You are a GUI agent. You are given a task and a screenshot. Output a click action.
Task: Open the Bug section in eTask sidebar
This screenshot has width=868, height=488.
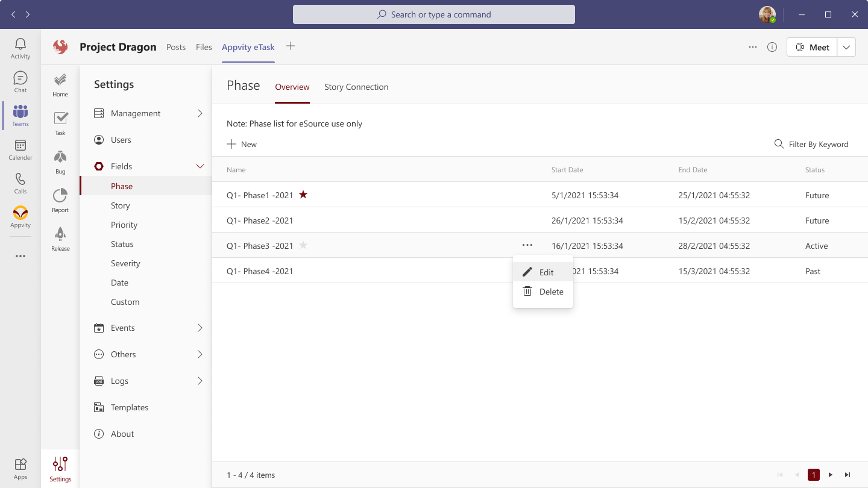(x=60, y=162)
